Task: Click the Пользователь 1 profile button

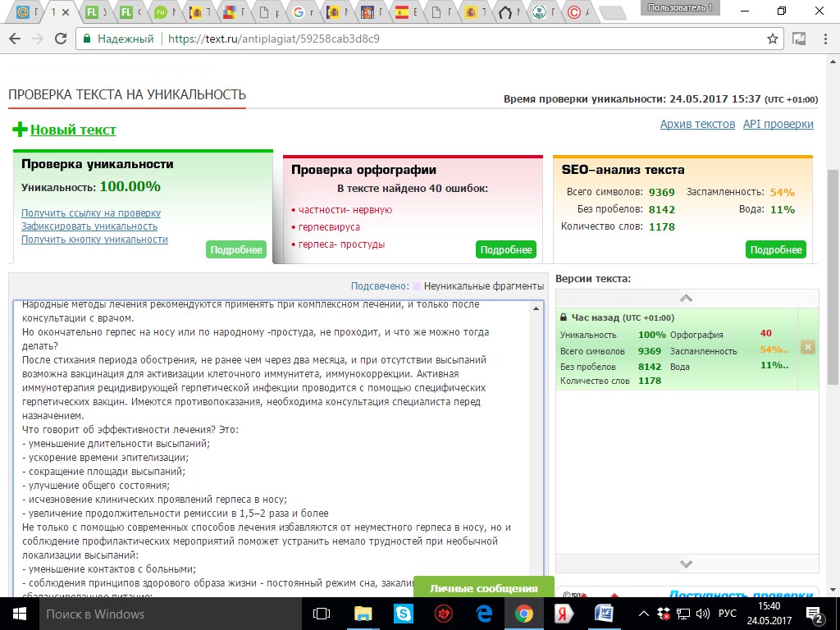Action: 680,7
